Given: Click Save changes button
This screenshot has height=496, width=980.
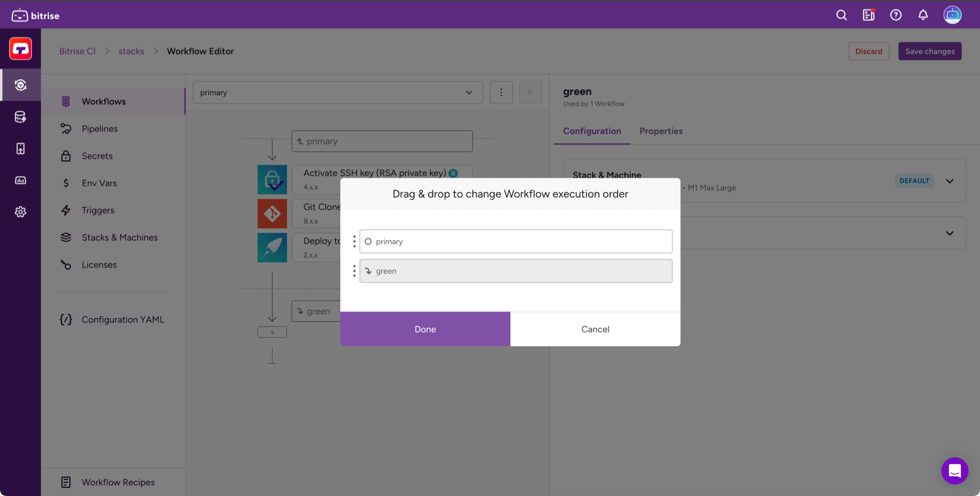Looking at the screenshot, I should pyautogui.click(x=930, y=51).
